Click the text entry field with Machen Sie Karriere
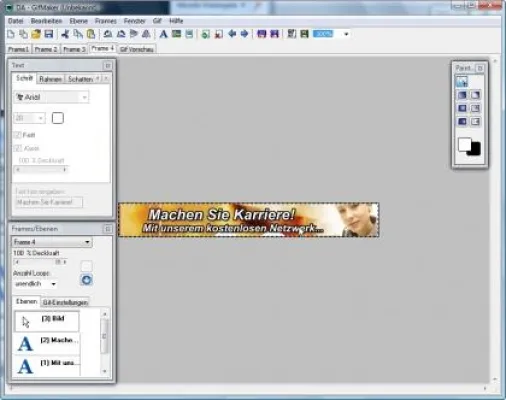Image resolution: width=506 pixels, height=400 pixels. click(49, 202)
